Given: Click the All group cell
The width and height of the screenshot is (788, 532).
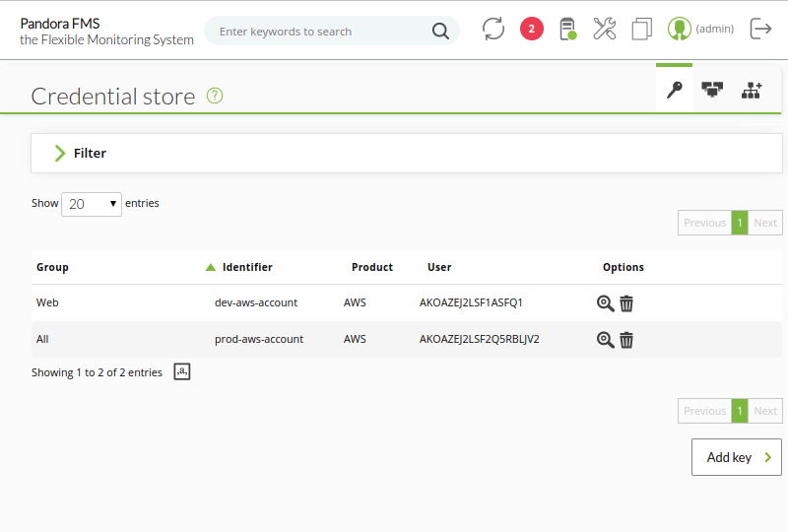Looking at the screenshot, I should [42, 340].
